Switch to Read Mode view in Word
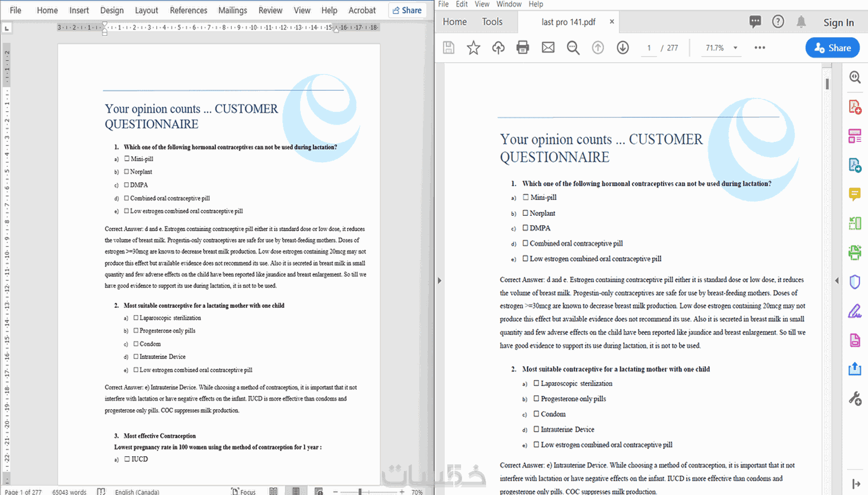Image resolution: width=868 pixels, height=495 pixels. [x=274, y=491]
